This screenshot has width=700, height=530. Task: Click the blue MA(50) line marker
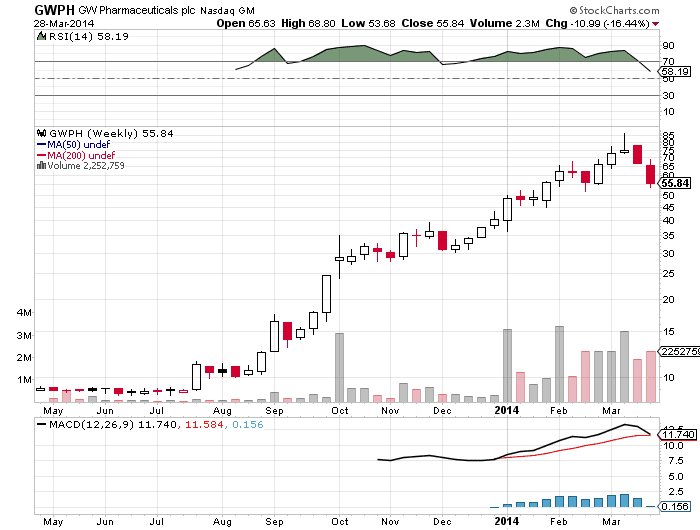(42, 144)
